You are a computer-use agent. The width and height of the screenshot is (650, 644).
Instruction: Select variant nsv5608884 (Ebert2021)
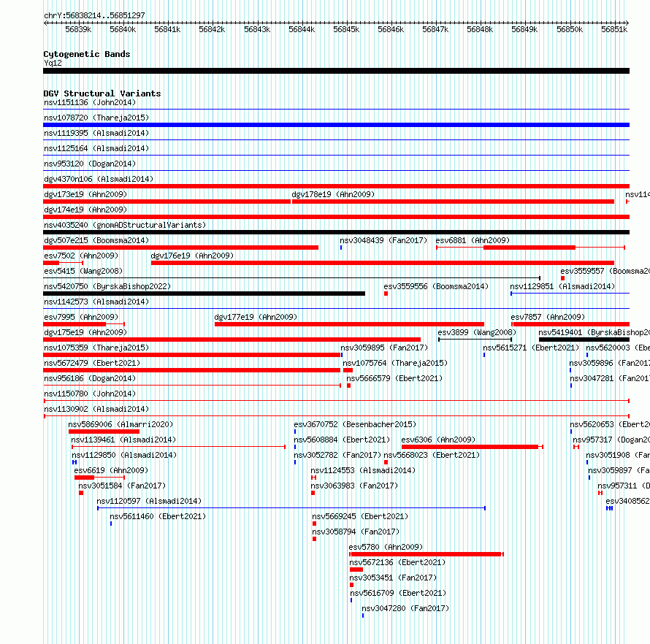pos(342,440)
